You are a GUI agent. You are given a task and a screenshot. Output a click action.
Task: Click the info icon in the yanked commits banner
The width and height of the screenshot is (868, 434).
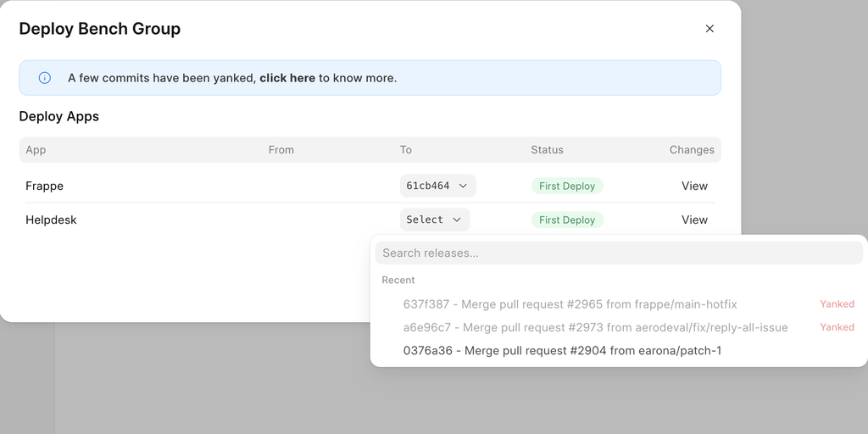pyautogui.click(x=45, y=78)
